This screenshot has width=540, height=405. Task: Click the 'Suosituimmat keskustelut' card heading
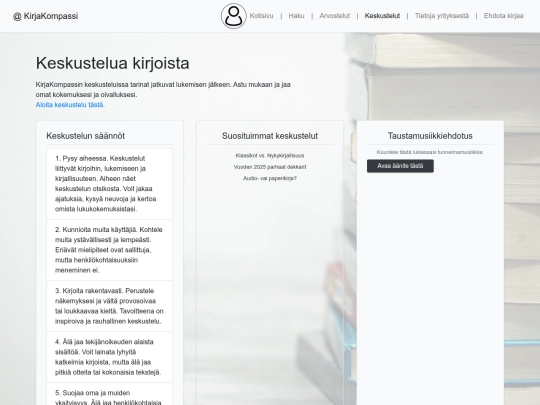(270, 136)
